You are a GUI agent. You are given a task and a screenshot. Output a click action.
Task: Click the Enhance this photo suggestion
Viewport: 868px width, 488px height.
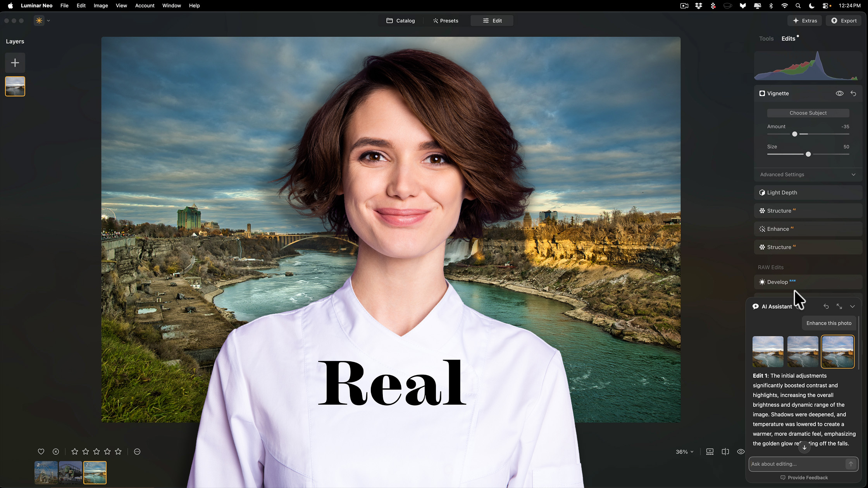point(829,323)
